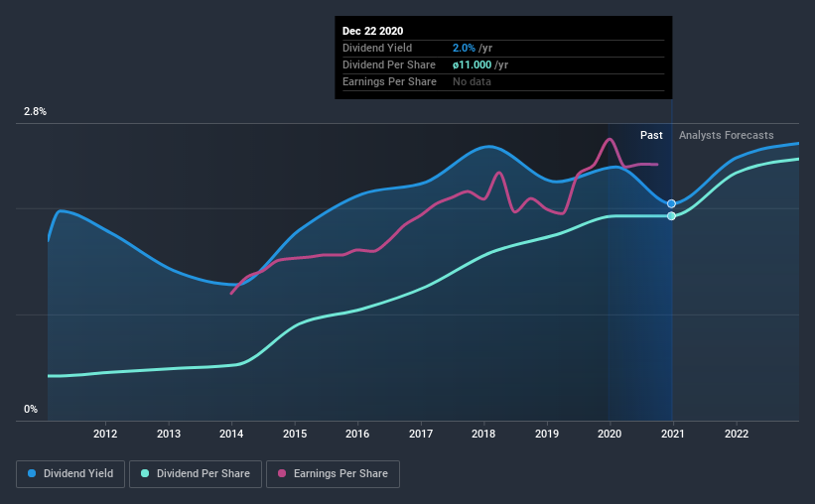This screenshot has width=815, height=504.
Task: Click the 2012 x-axis label
Action: (105, 434)
